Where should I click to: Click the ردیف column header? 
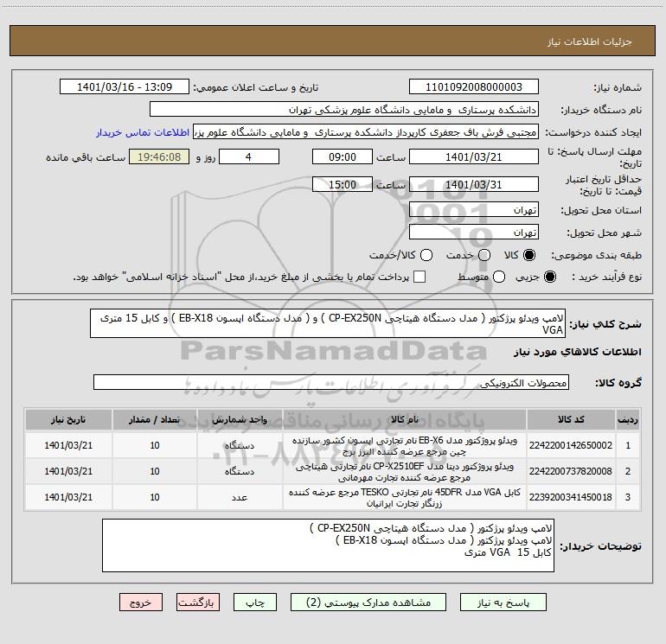pyautogui.click(x=628, y=419)
